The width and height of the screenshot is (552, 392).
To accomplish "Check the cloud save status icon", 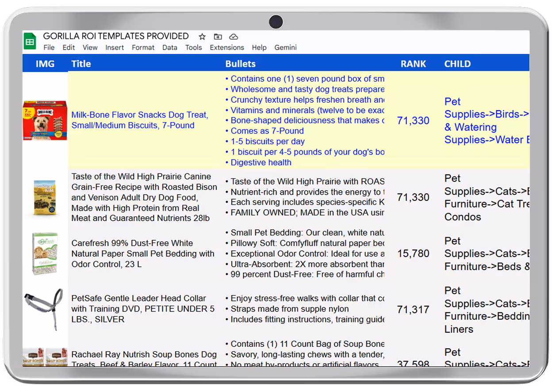I will (234, 37).
